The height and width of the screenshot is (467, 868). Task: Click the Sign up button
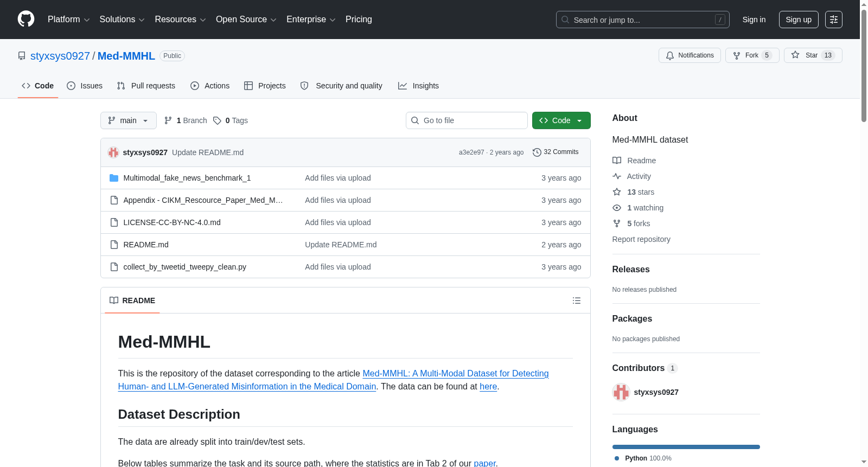pyautogui.click(x=799, y=20)
